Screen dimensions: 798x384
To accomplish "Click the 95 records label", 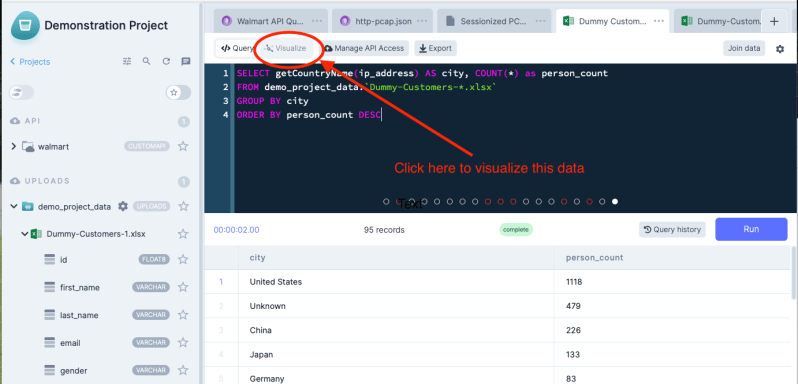I will coord(384,230).
